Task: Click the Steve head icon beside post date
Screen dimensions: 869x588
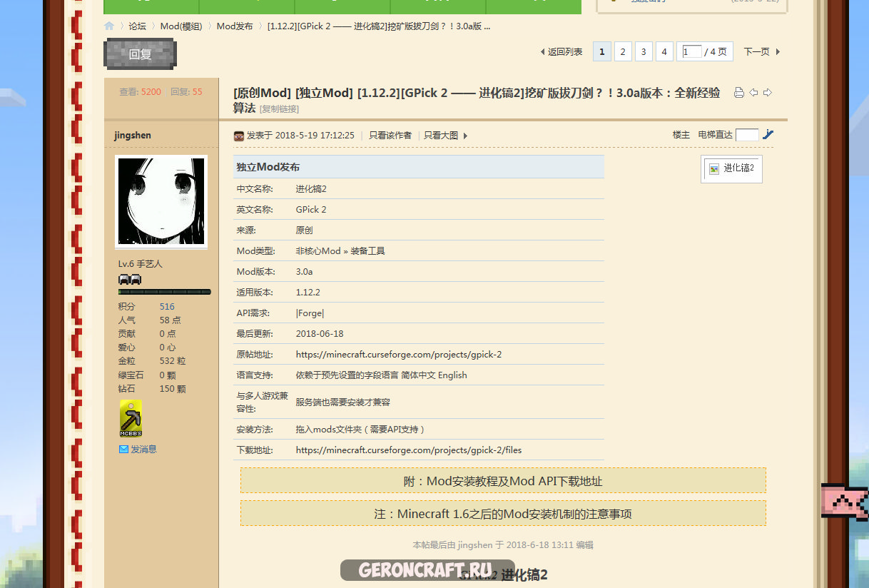Action: (239, 136)
